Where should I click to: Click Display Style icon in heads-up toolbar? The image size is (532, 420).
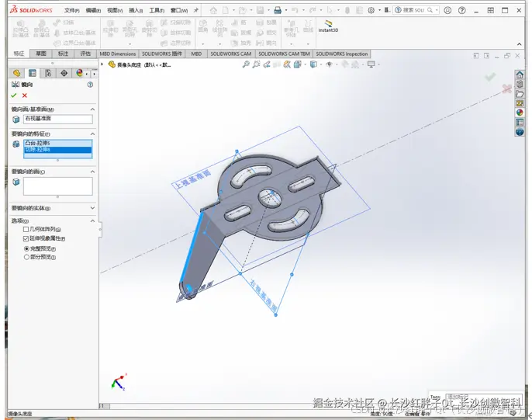click(x=313, y=64)
